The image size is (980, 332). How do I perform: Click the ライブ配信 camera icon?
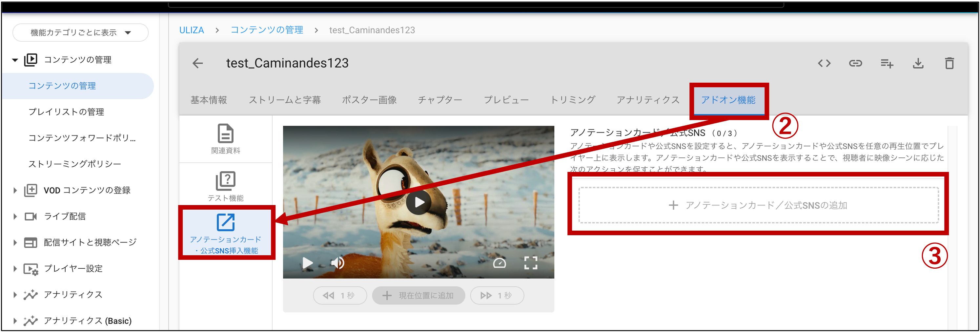pyautogui.click(x=31, y=216)
